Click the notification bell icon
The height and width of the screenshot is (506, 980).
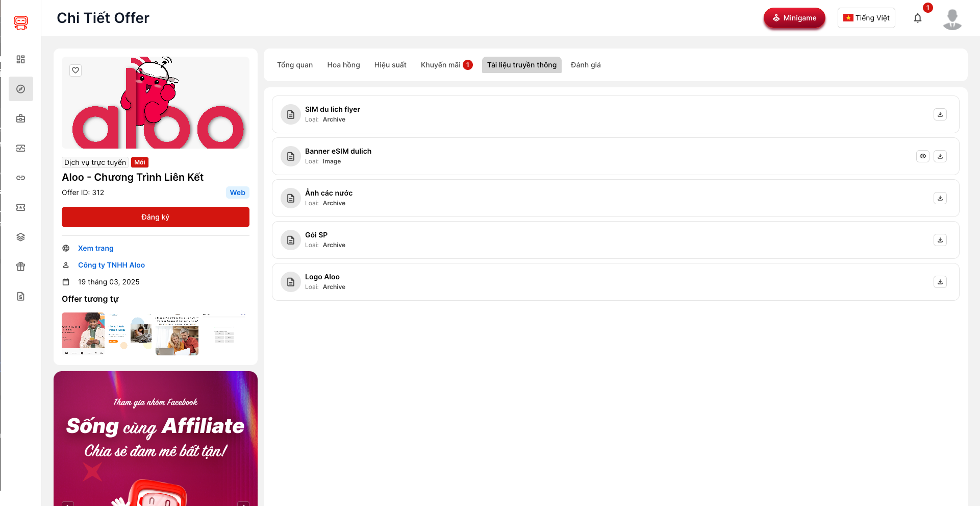pyautogui.click(x=917, y=18)
